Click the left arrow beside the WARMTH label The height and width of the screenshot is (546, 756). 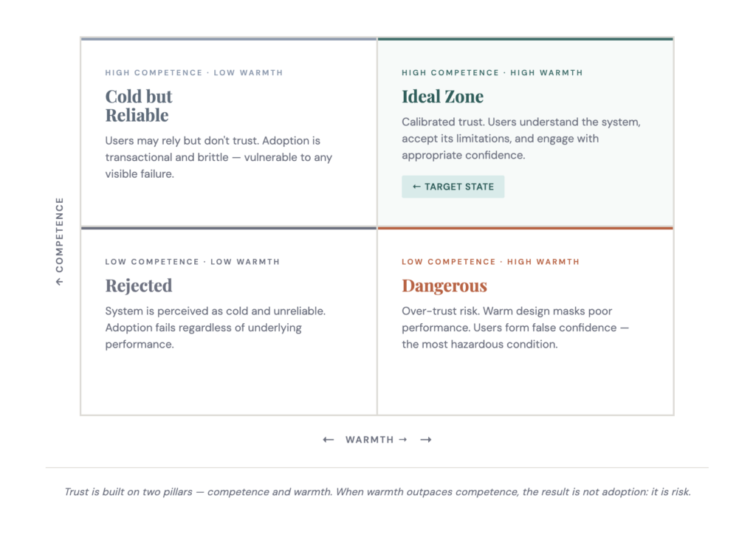329,440
